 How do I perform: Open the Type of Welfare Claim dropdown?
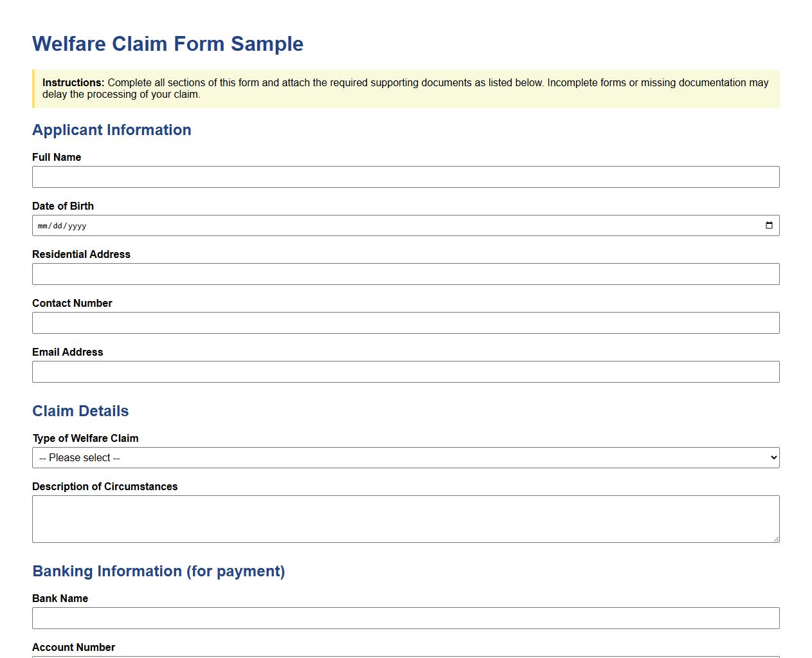point(406,457)
